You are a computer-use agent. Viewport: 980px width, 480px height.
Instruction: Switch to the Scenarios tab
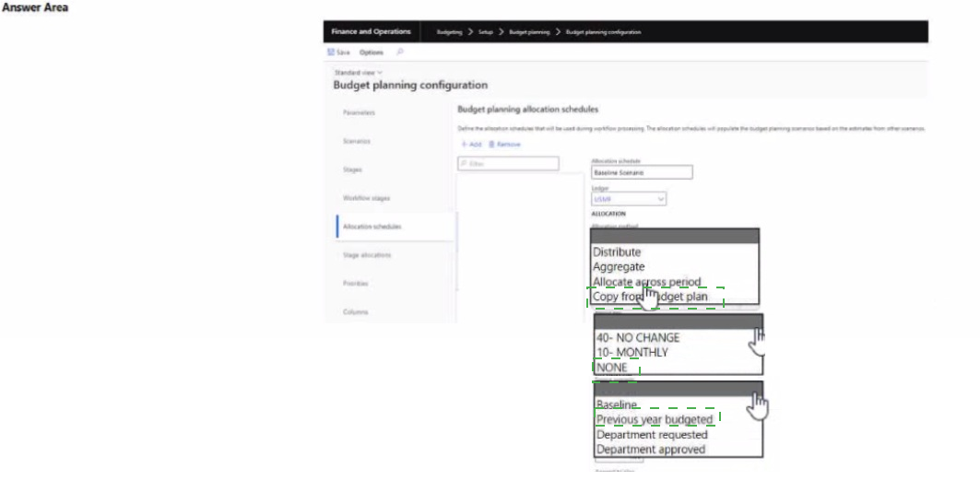pyautogui.click(x=357, y=141)
